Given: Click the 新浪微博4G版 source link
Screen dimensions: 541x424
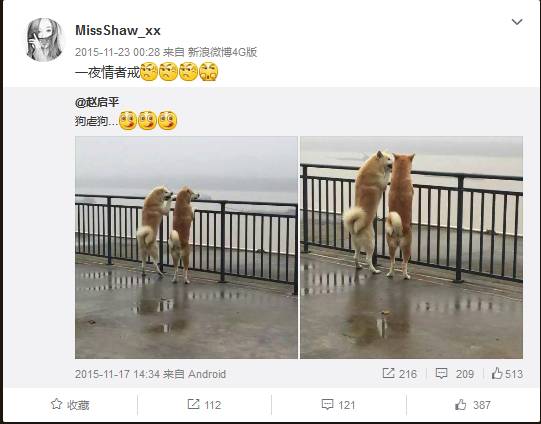Looking at the screenshot, I should coord(222,52).
